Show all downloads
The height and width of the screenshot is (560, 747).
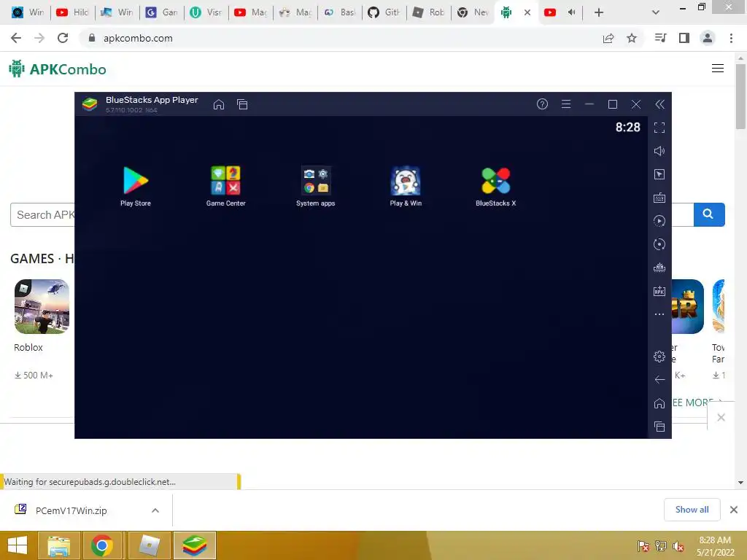click(x=692, y=510)
